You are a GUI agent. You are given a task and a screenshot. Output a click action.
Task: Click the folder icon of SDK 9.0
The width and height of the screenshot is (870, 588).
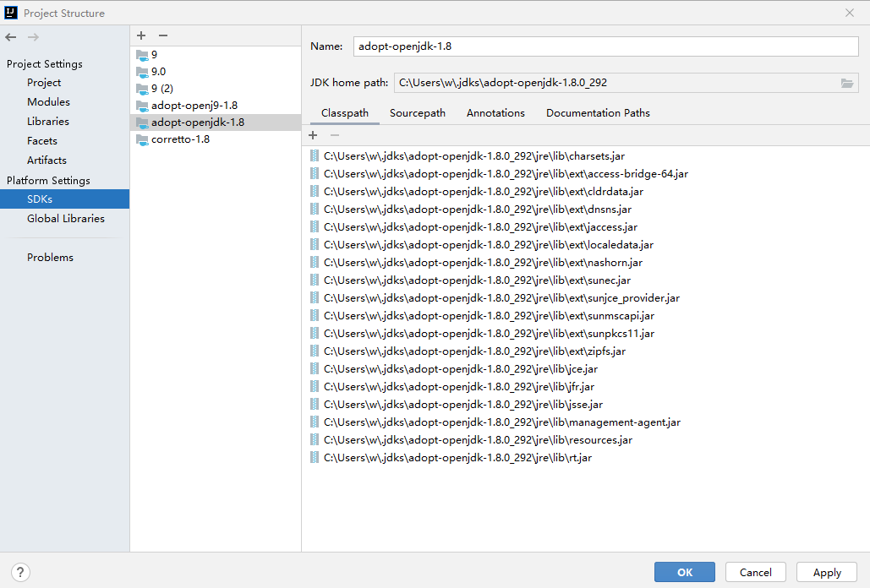pos(143,72)
